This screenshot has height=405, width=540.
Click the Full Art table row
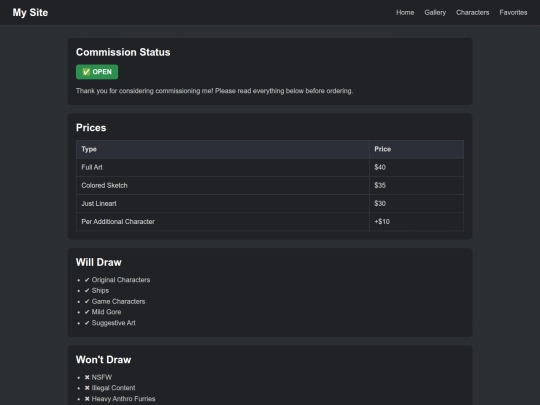click(x=270, y=167)
